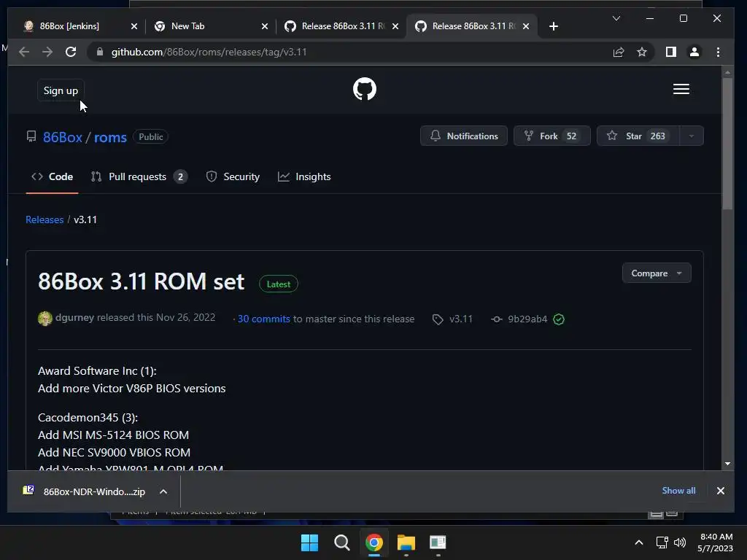Click the clock showing 8:40 AM
Screen dimensions: 747x560
[716, 537]
